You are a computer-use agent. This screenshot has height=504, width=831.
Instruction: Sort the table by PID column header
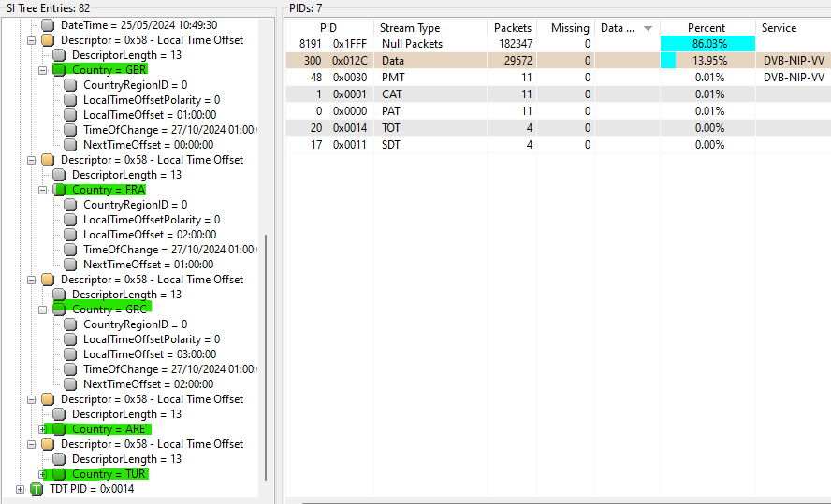(x=328, y=28)
